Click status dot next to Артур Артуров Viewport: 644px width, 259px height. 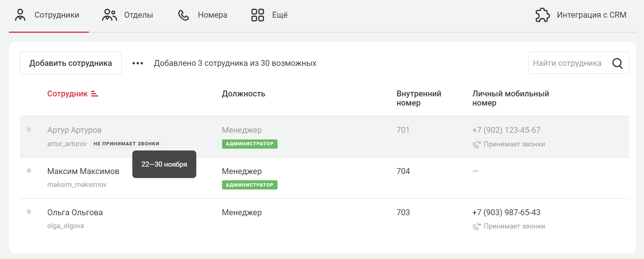coord(29,129)
